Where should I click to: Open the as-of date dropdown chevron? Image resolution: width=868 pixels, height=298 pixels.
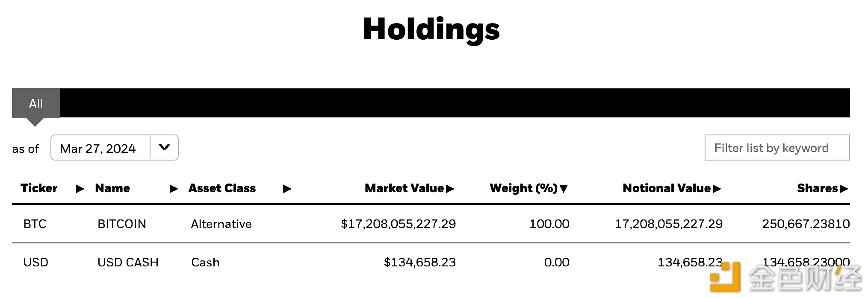point(164,148)
